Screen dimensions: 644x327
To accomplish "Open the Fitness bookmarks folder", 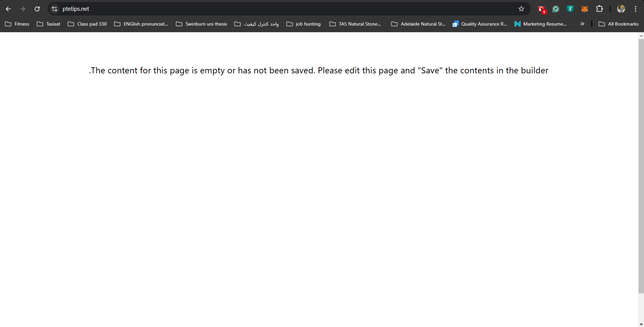I will (x=17, y=24).
